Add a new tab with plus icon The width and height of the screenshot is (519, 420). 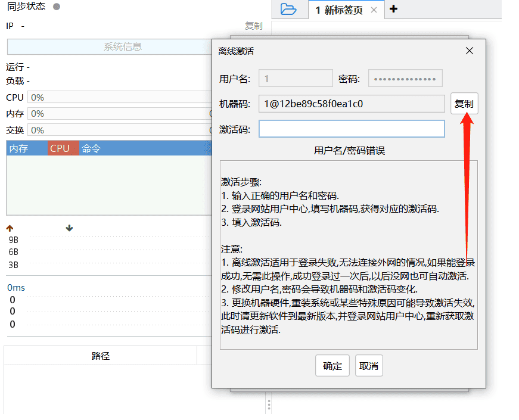tap(393, 9)
